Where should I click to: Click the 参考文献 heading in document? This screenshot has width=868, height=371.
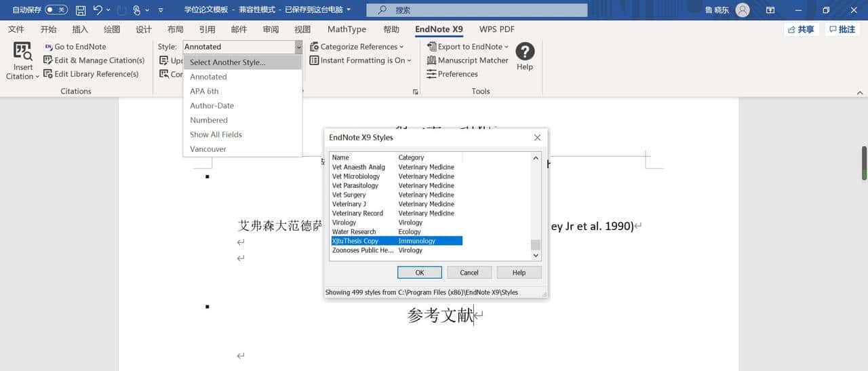441,315
